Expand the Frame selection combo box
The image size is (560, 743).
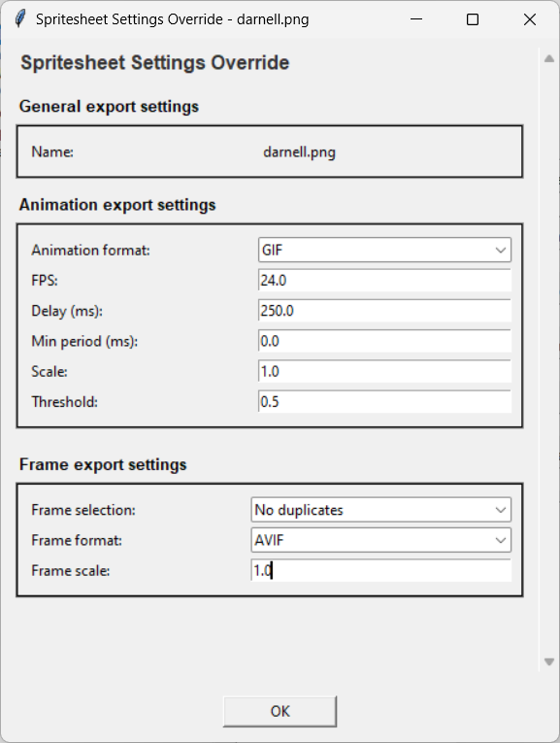tap(380, 510)
